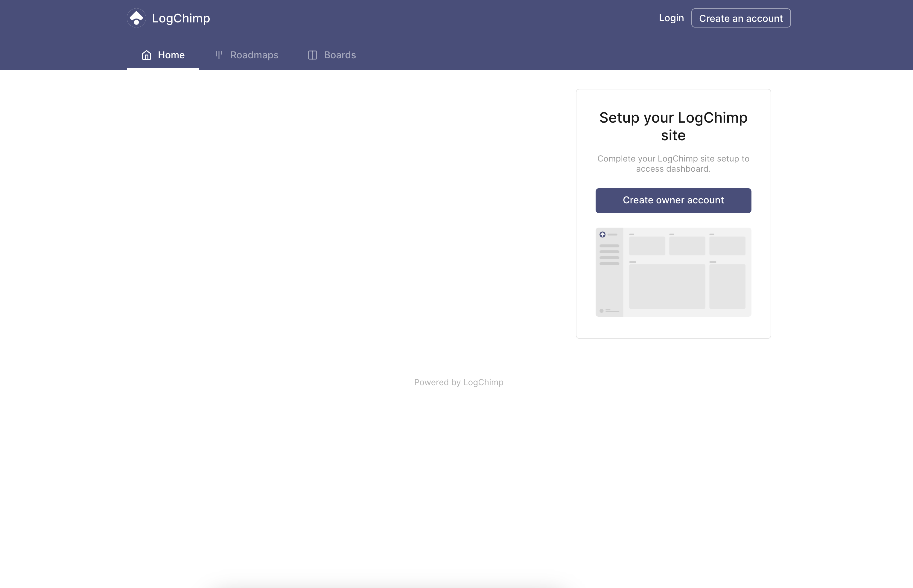Screen dimensions: 913x588
Task: Click the LogChimp logo icon in the header
Action: (x=136, y=18)
